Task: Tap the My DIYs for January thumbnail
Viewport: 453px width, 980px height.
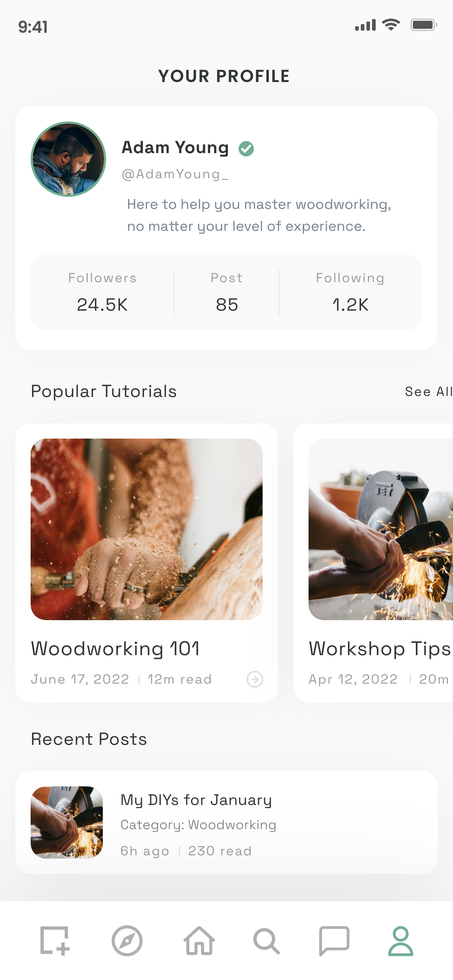Action: [67, 822]
